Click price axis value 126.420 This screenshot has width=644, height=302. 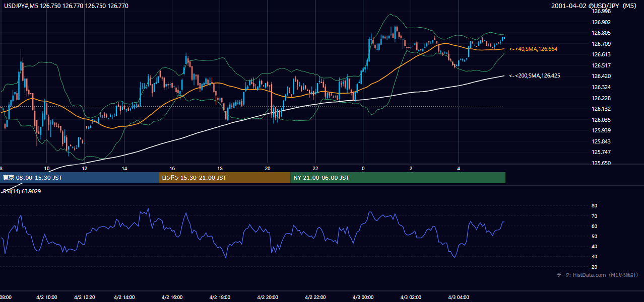(x=601, y=76)
